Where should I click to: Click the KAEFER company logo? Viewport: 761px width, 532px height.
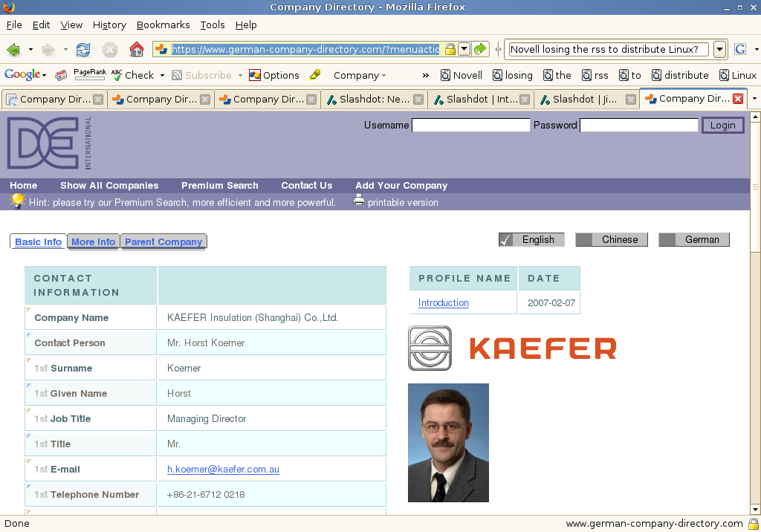(512, 348)
